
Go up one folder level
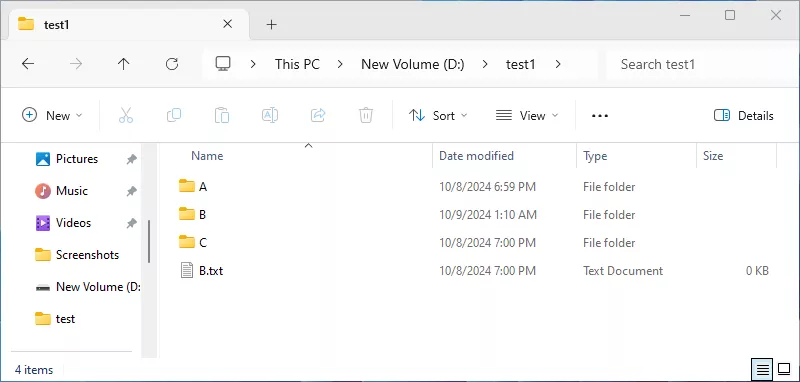[x=123, y=64]
